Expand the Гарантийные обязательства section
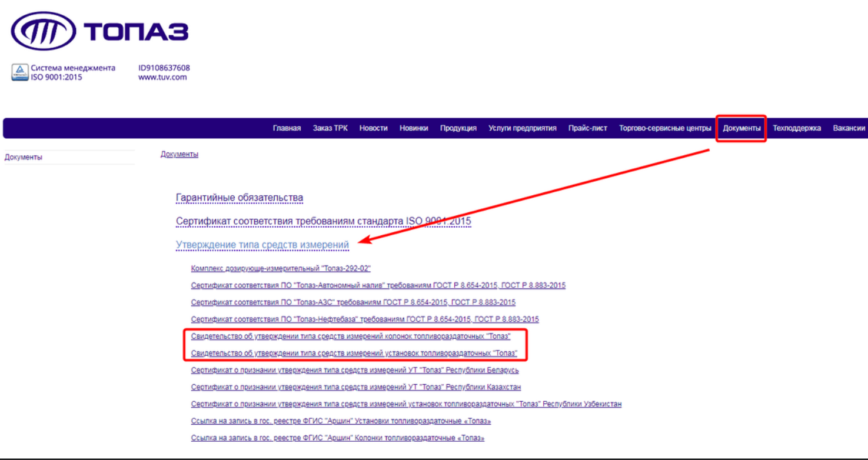This screenshot has width=868, height=460. (x=240, y=198)
